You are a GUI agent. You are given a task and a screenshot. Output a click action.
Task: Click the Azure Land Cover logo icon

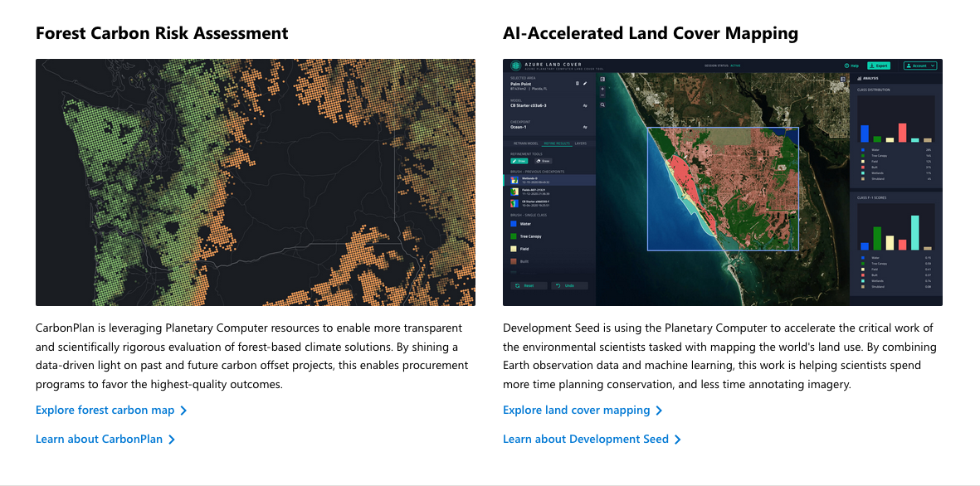(x=515, y=66)
